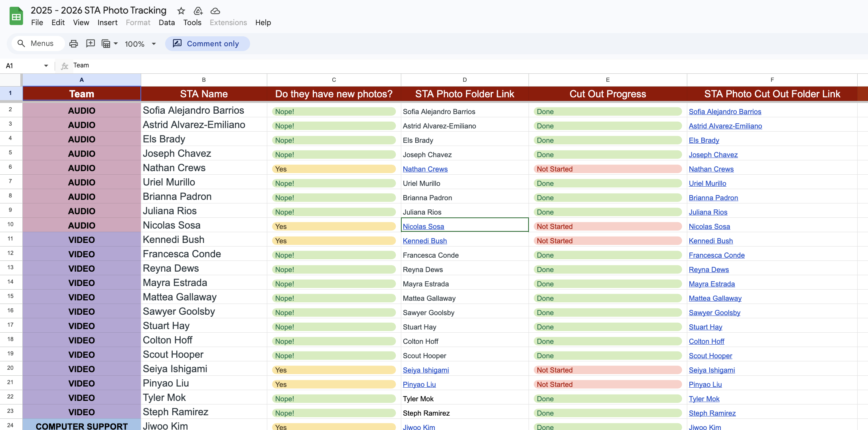Open the Insert menu
The height and width of the screenshot is (430, 868).
tap(107, 23)
